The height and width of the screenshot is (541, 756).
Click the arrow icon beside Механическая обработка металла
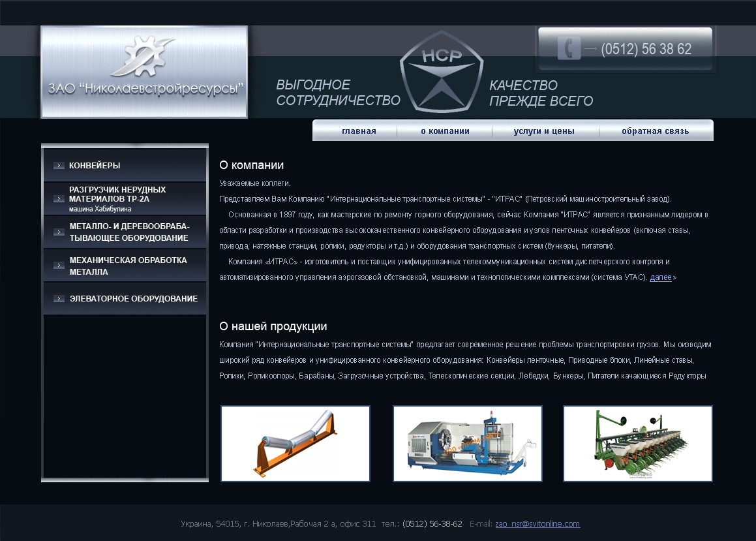click(59, 266)
